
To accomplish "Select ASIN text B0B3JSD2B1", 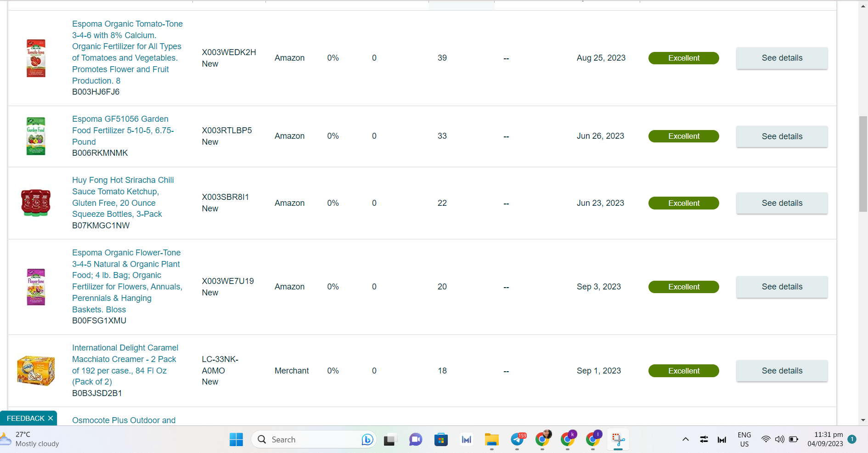I will tap(97, 393).
